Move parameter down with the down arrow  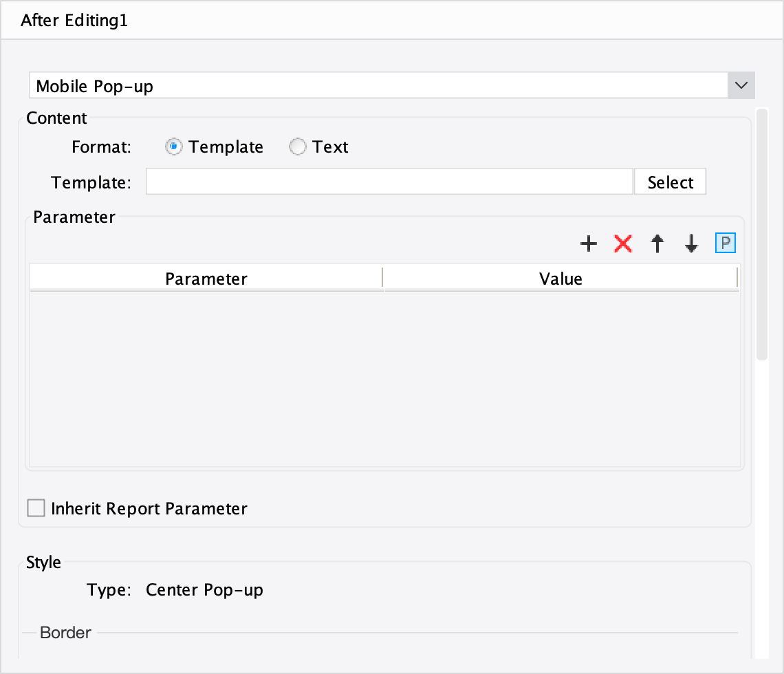coord(691,243)
